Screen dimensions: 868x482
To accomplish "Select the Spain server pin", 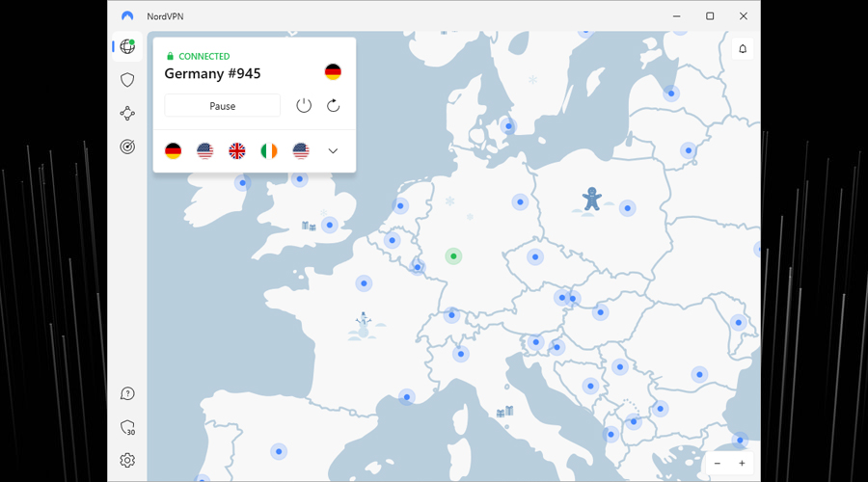I will pyautogui.click(x=279, y=451).
